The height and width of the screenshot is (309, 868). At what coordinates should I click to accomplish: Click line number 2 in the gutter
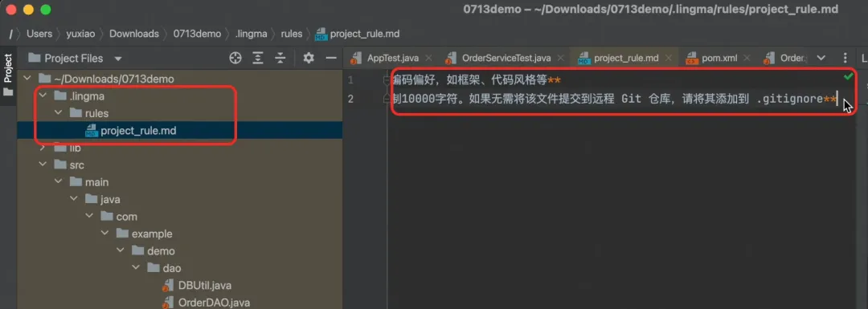350,99
